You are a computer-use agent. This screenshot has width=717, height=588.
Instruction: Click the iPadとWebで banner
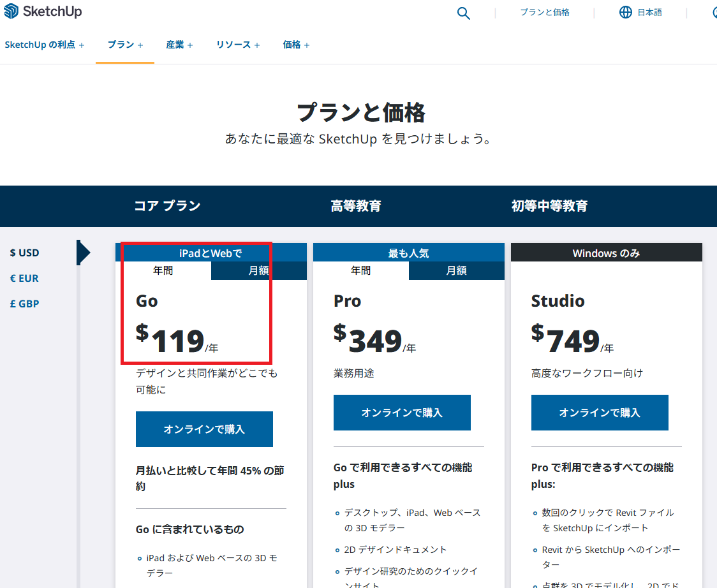coord(211,253)
